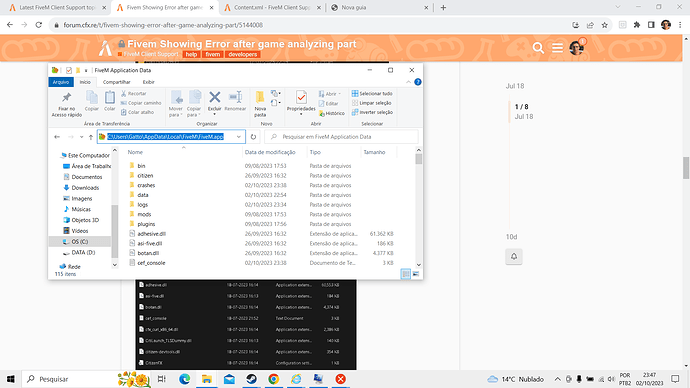Screen dimensions: 690x388
Task: Select Este Computador in navigation pane
Action: point(85,155)
